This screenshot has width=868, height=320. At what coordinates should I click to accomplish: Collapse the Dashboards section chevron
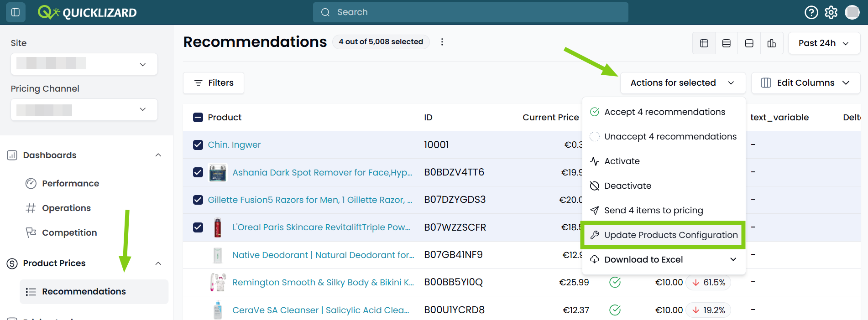tap(158, 155)
